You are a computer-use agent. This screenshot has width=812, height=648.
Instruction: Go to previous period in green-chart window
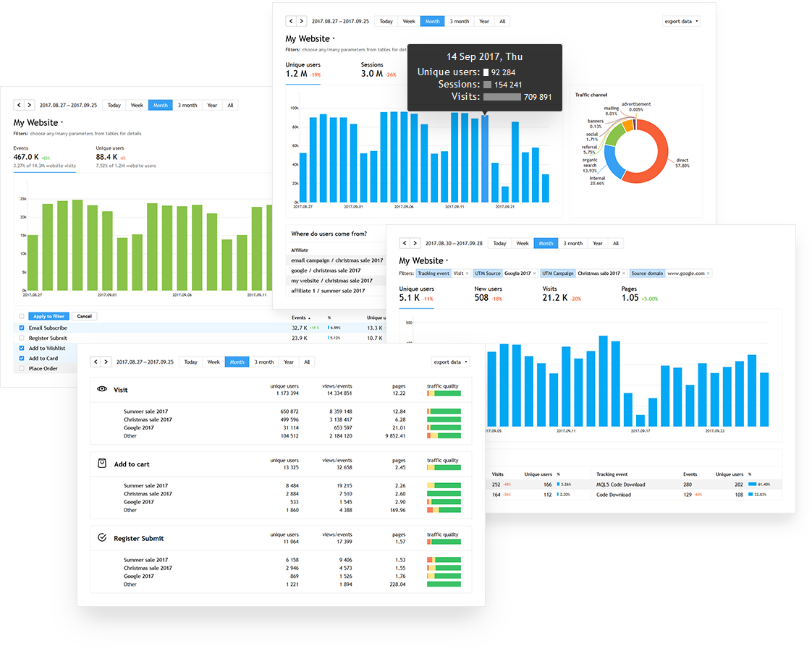[x=19, y=105]
